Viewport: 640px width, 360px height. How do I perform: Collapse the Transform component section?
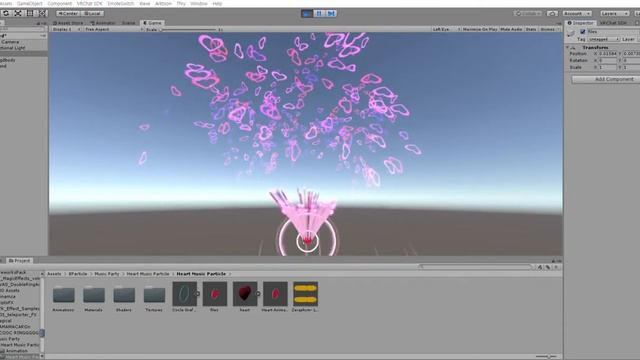(567, 47)
